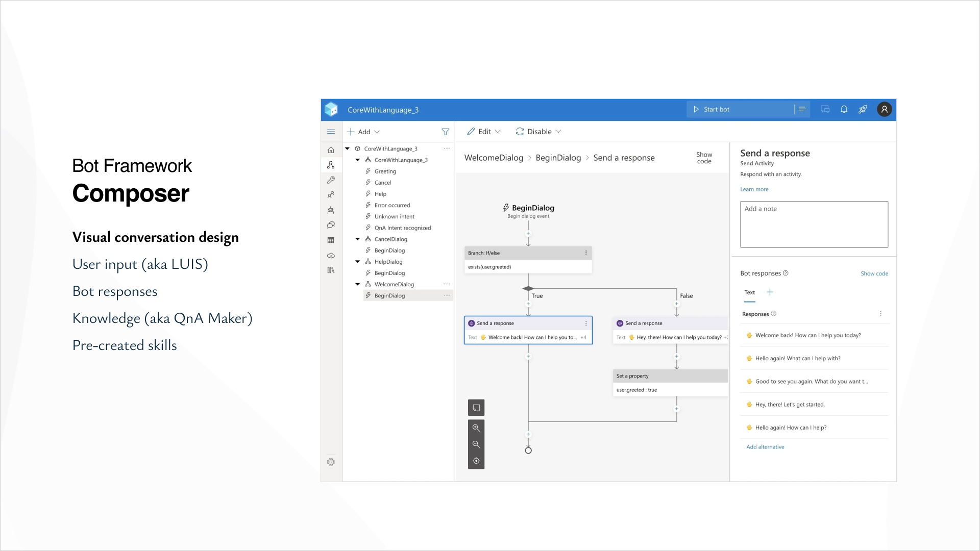Select the Text tab in Bot responses
Image resolution: width=980 pixels, height=551 pixels.
[749, 293]
